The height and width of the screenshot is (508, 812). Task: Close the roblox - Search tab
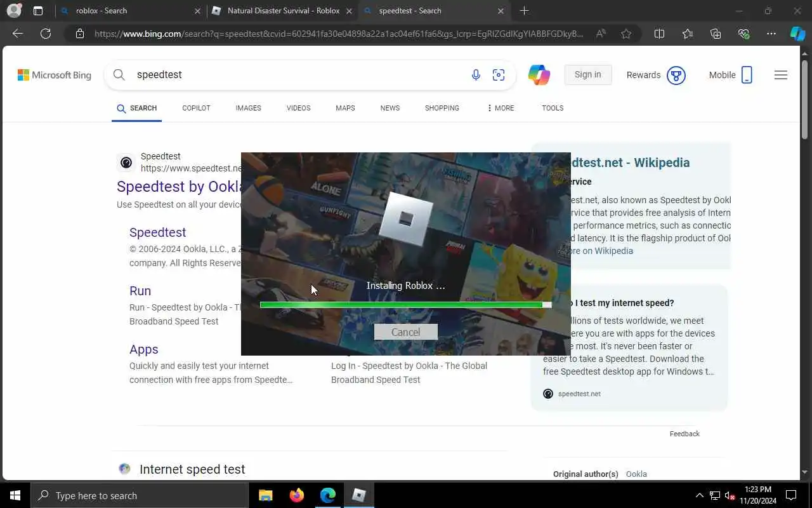pos(197,11)
